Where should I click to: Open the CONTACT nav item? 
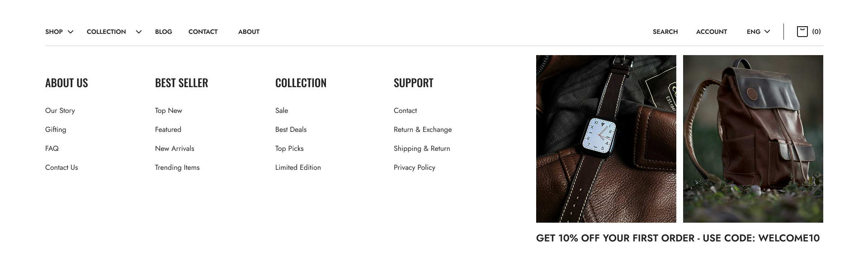[203, 32]
